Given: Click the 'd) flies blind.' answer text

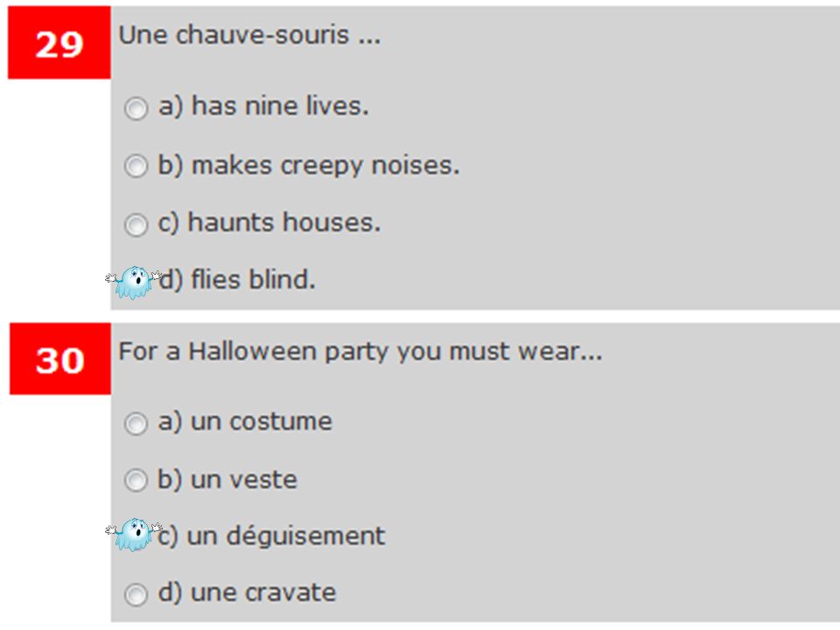Looking at the screenshot, I should 237,279.
